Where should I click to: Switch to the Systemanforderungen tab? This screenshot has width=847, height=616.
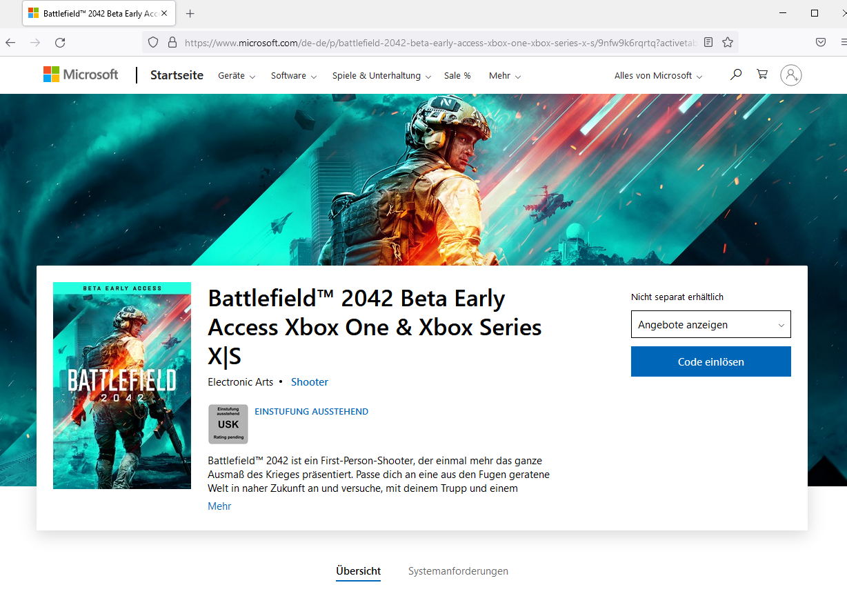pyautogui.click(x=458, y=571)
